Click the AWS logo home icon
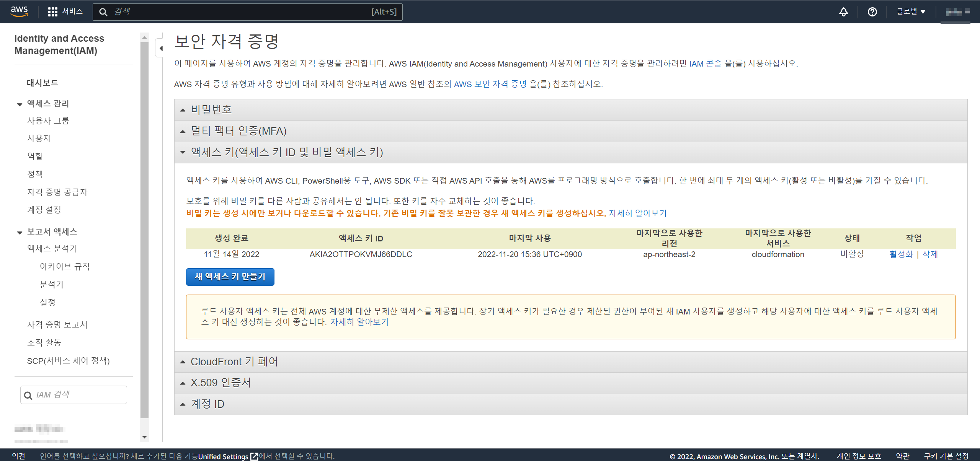The image size is (980, 461). coord(19,11)
